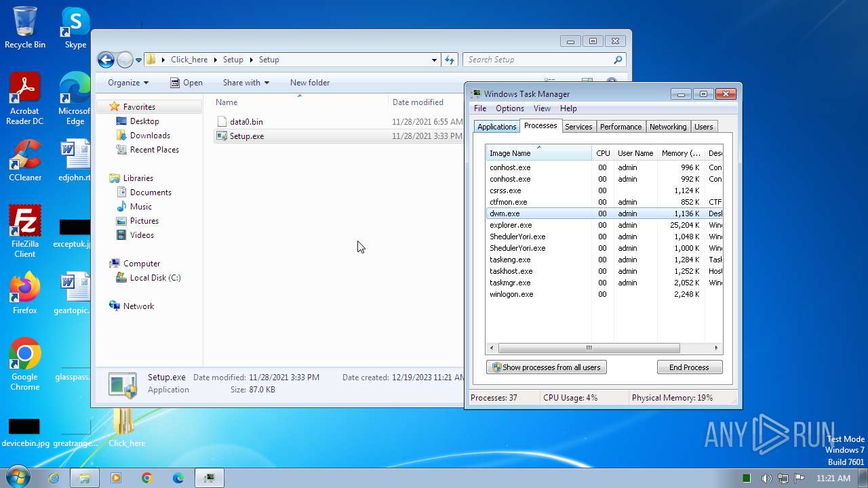Open Windows Media Player from taskbar

pos(116,478)
